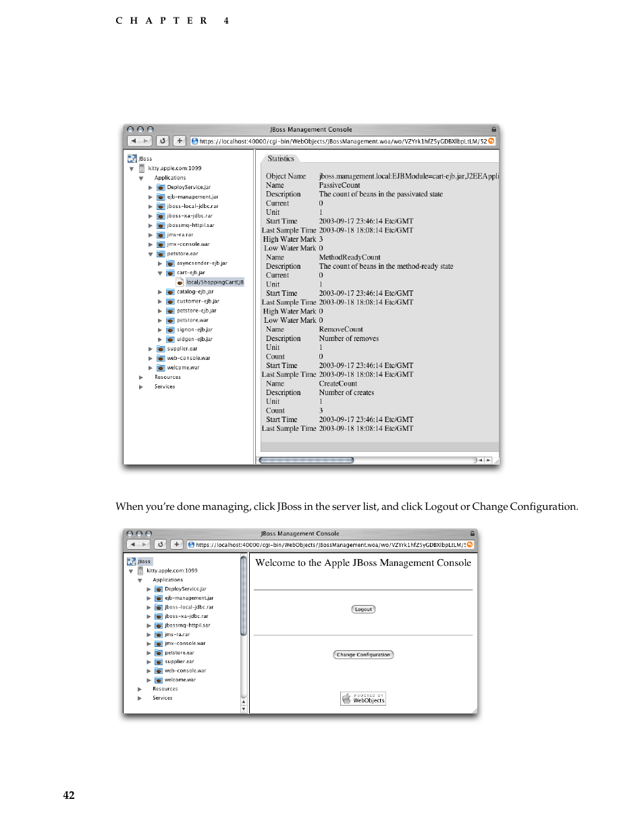Expand the Resources node in the lower tree
The width and height of the screenshot is (644, 834).
(x=140, y=689)
